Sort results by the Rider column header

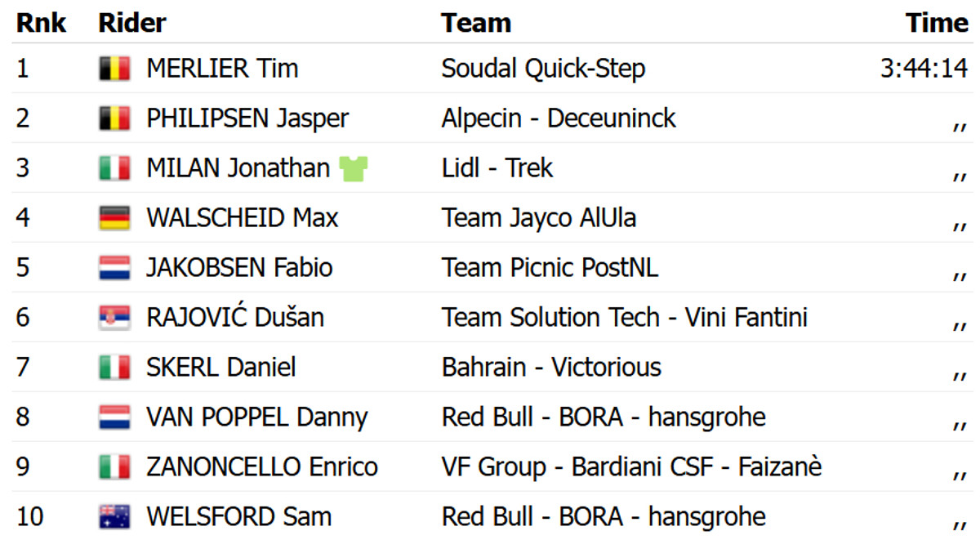coord(131,23)
